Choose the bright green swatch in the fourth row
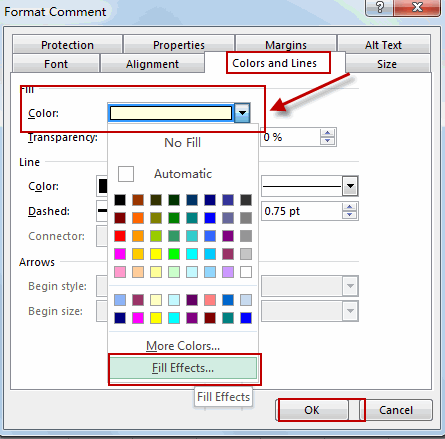 (174, 254)
